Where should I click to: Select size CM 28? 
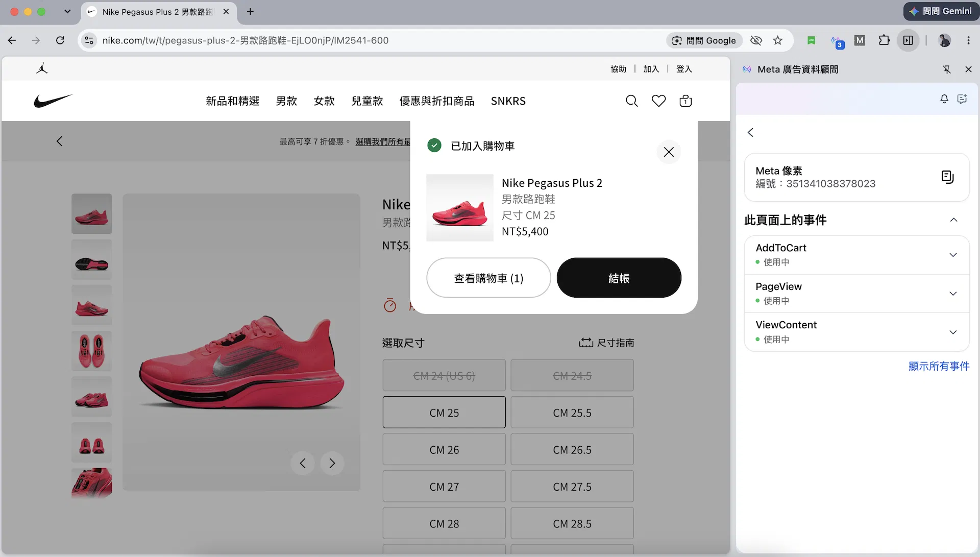pos(444,523)
